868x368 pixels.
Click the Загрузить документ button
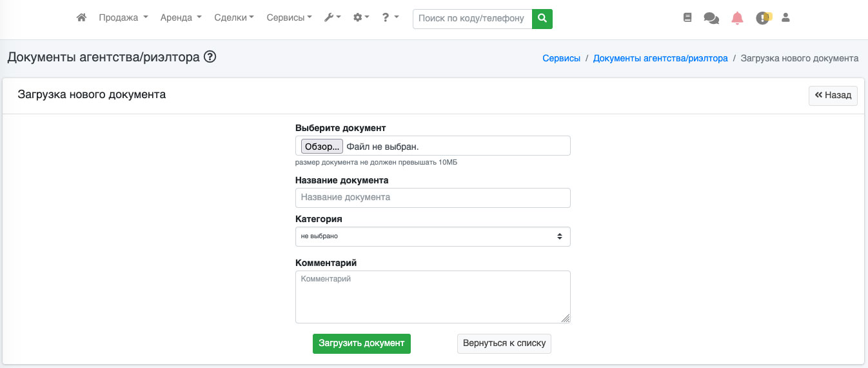[x=361, y=343]
